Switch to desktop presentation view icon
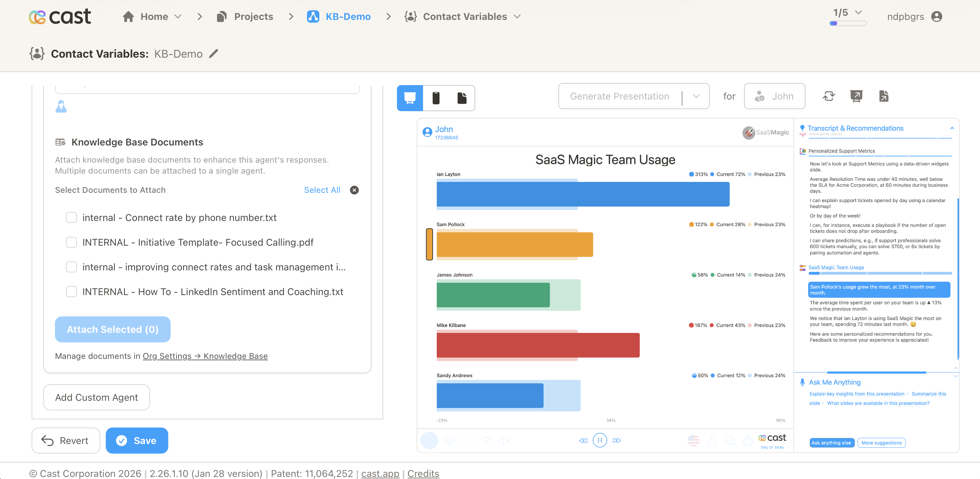980x479 pixels. [x=410, y=98]
